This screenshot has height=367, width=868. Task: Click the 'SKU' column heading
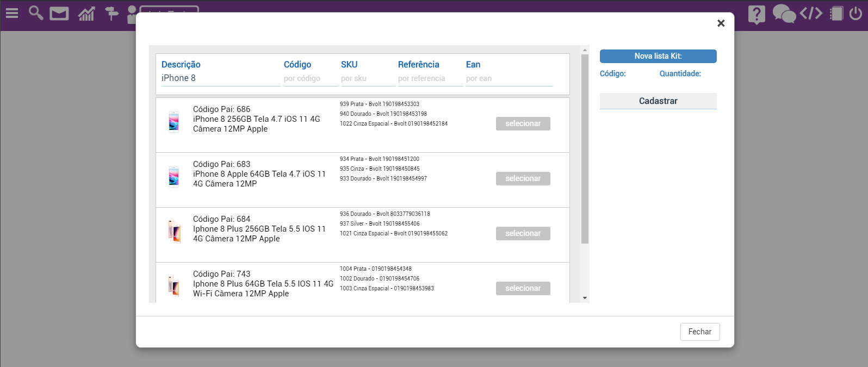tap(349, 64)
